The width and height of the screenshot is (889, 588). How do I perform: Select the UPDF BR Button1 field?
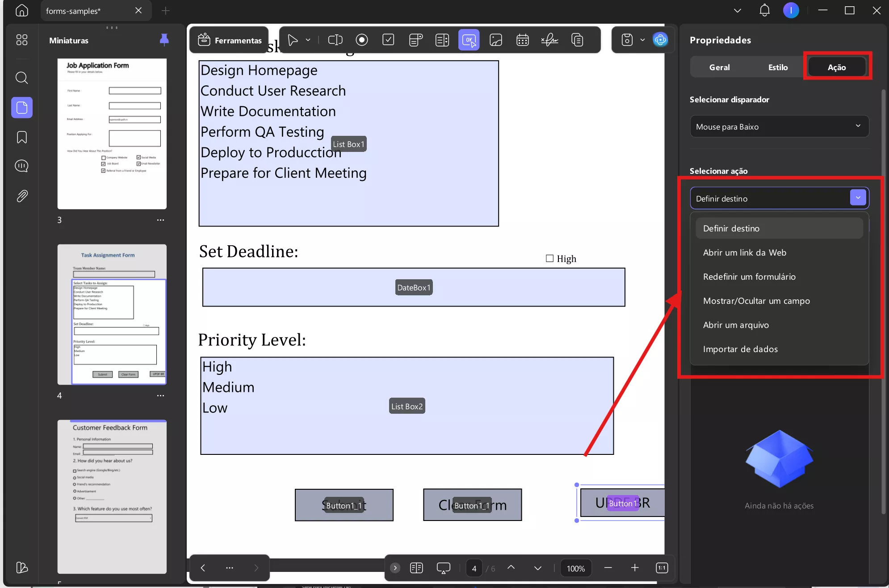coord(623,503)
